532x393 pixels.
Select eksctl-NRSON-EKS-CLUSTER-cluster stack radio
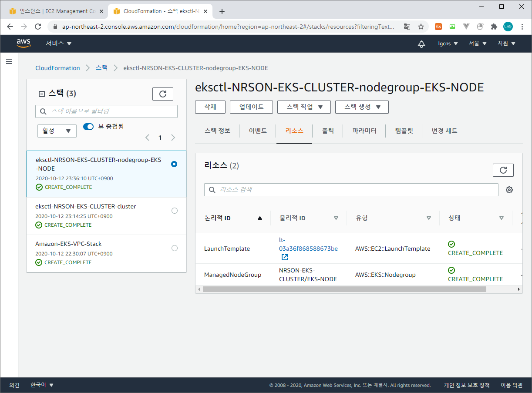click(175, 211)
